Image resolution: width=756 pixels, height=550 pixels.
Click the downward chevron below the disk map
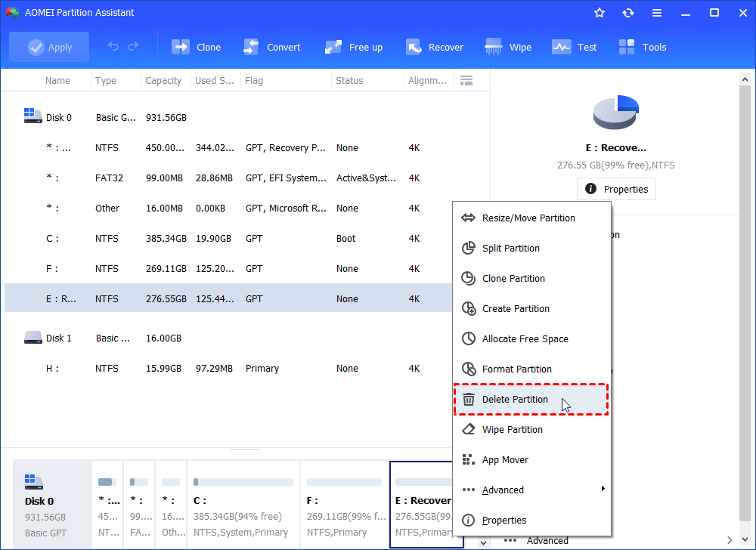click(482, 542)
